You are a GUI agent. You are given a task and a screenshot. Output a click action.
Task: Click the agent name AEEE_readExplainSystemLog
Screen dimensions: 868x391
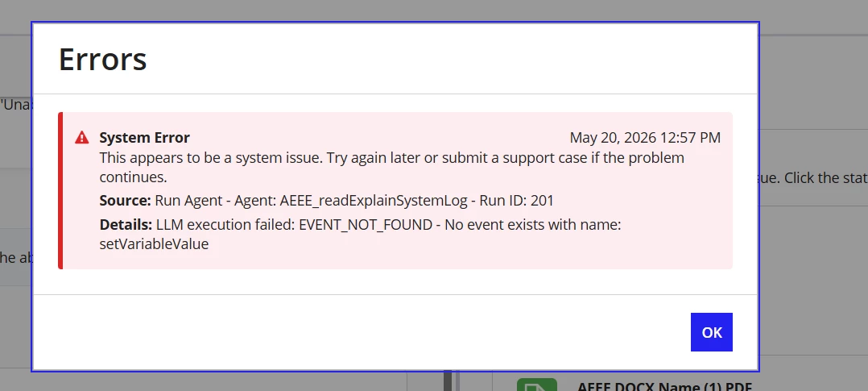[374, 200]
